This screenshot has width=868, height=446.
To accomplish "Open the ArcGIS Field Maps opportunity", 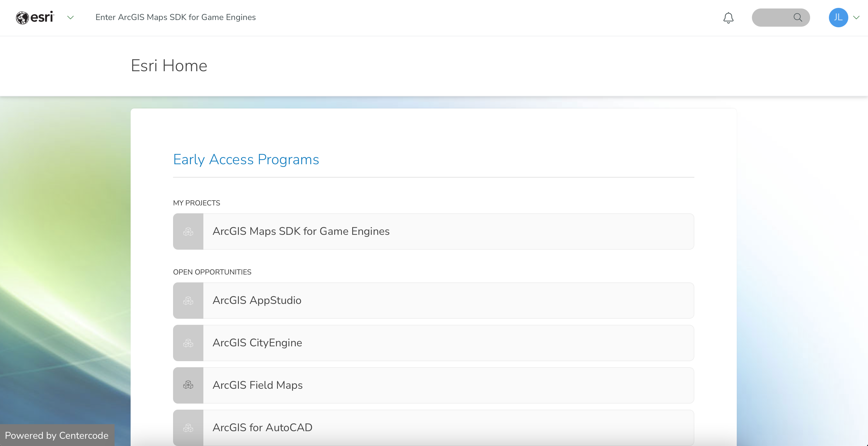I will (x=433, y=385).
